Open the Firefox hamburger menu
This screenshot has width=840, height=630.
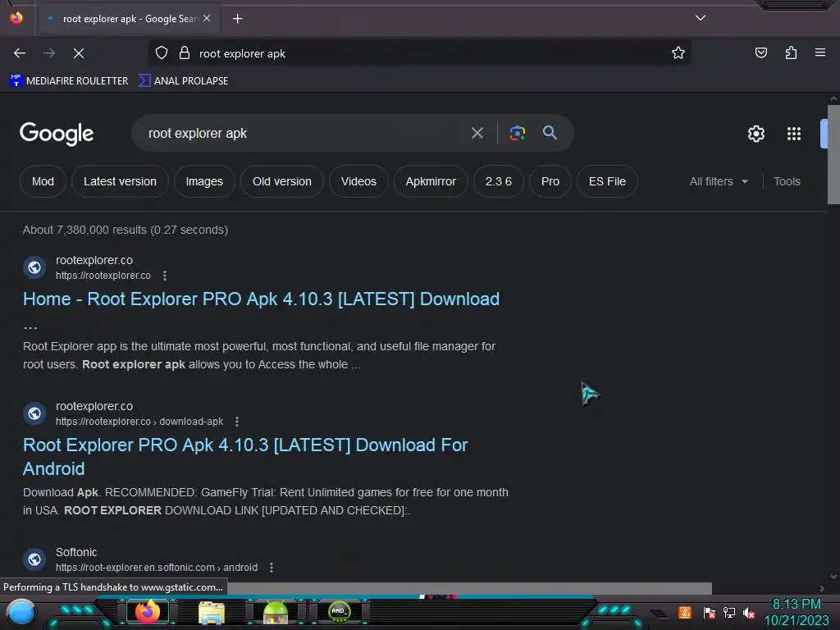pos(820,52)
